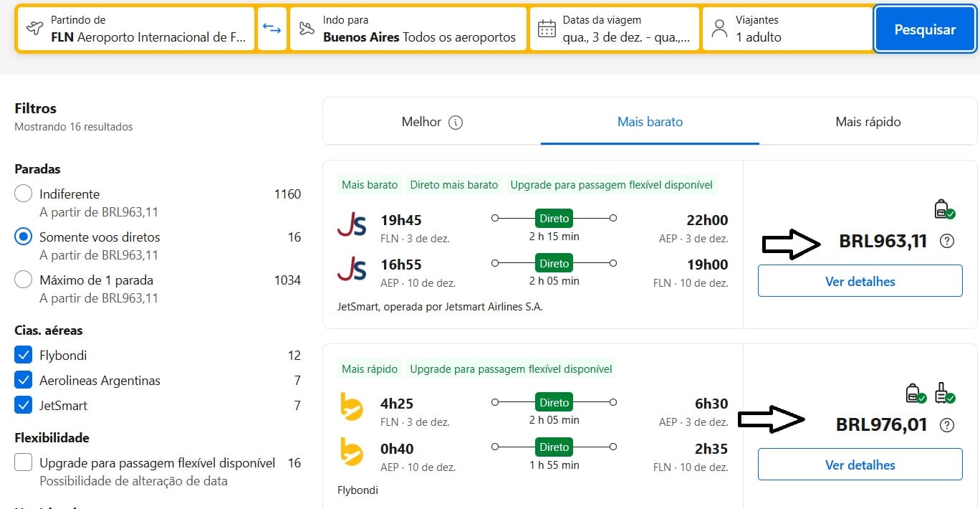This screenshot has height=509, width=980.
Task: Click the baggage icon above BRL963,11
Action: tap(944, 209)
